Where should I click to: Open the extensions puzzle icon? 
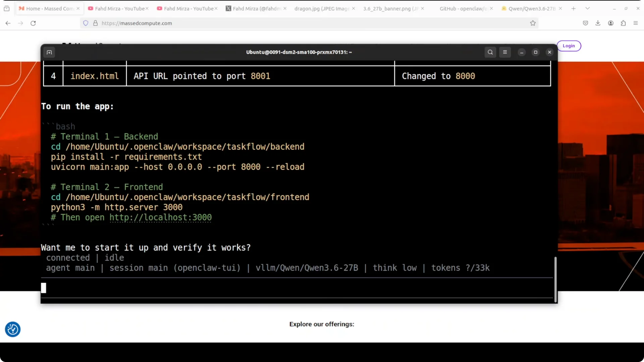(623, 23)
